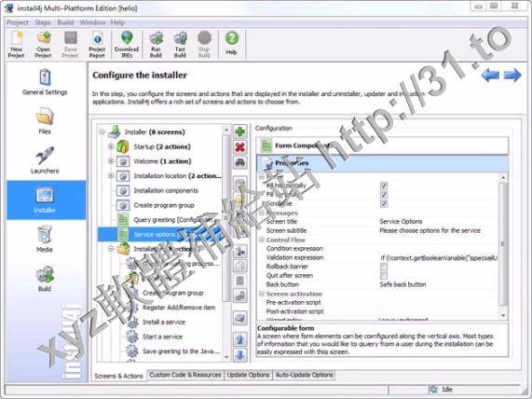Collapse the Installation screen actions node
The width and height of the screenshot is (532, 399).
coord(111,249)
